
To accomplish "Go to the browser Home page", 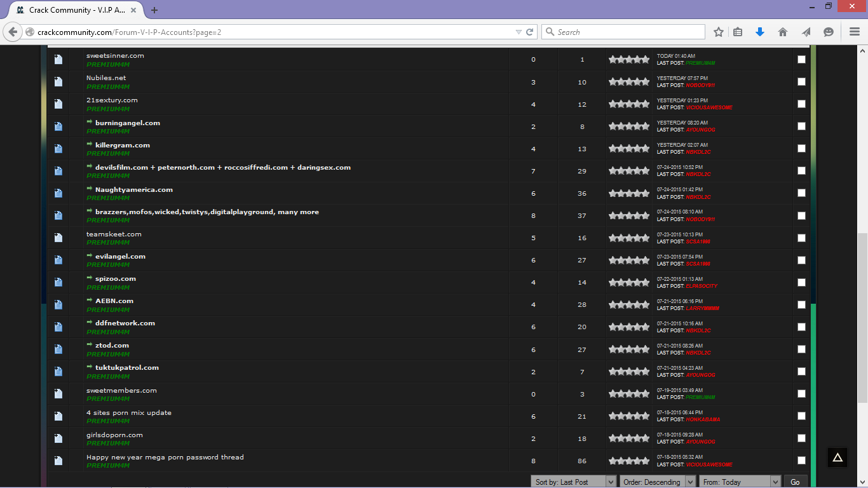I will tap(783, 32).
